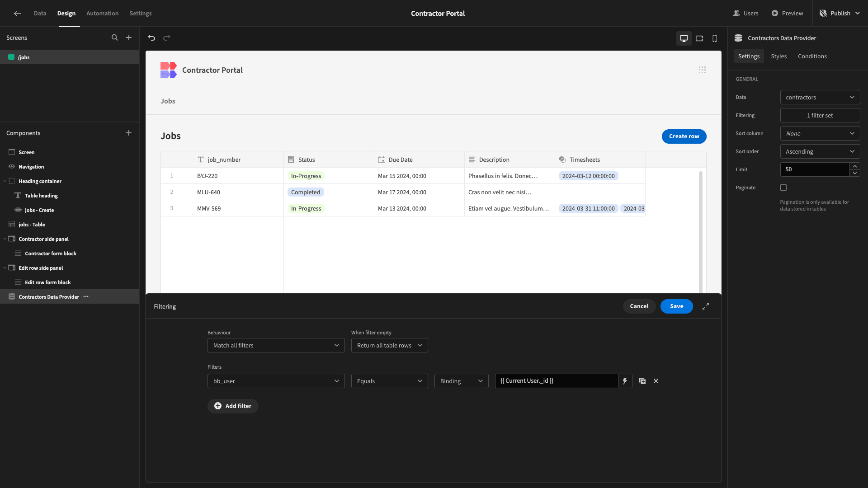
Task: Switch to tablet preview icon
Action: click(699, 38)
